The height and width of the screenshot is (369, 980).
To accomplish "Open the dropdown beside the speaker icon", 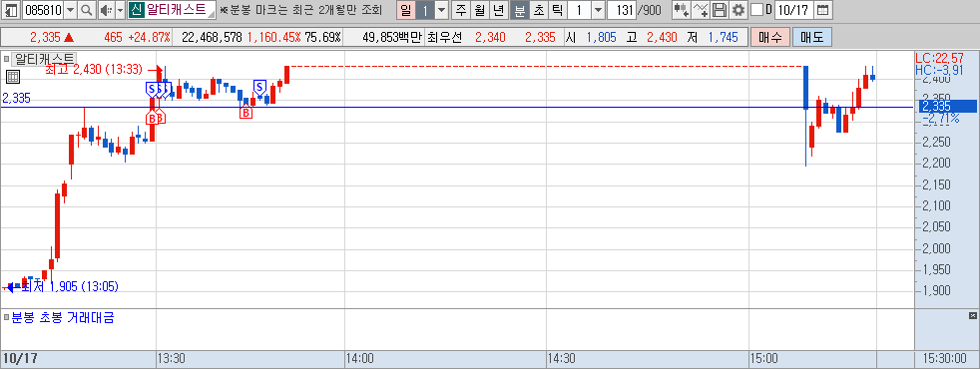I will tap(120, 10).
